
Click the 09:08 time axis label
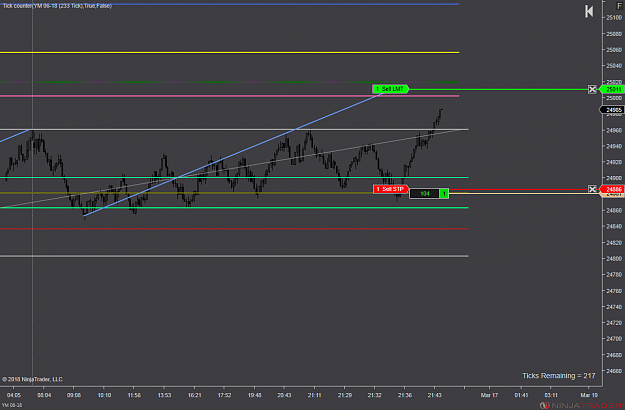pyautogui.click(x=74, y=395)
